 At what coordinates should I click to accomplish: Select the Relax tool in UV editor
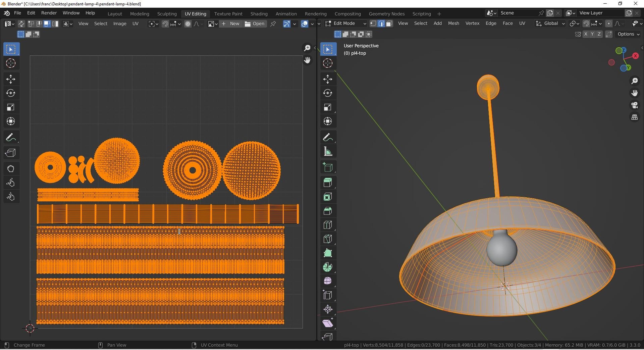(11, 183)
